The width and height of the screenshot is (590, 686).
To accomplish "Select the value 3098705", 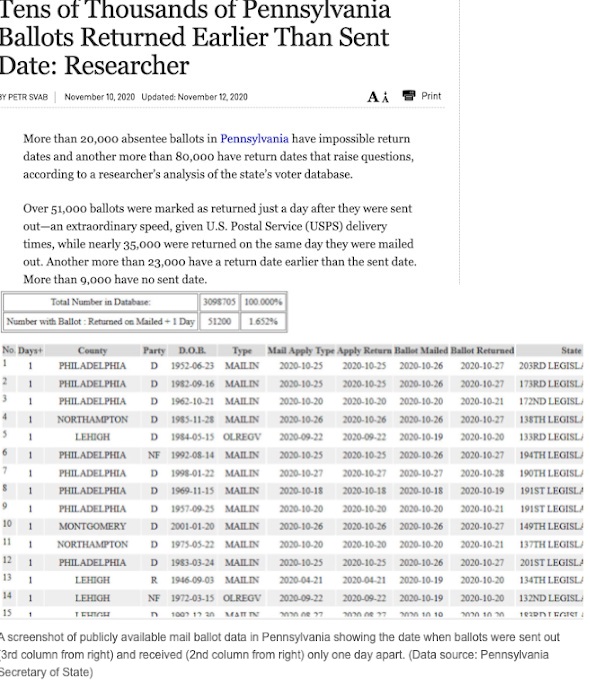I will click(219, 302).
